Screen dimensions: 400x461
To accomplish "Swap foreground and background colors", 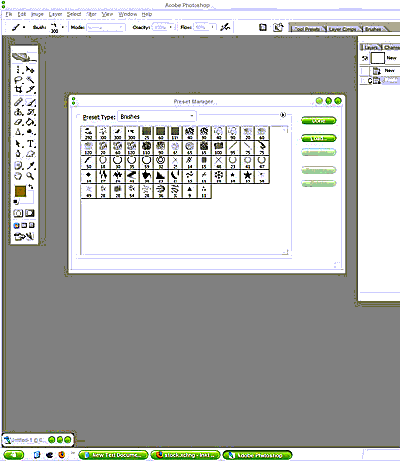I will pos(31,187).
